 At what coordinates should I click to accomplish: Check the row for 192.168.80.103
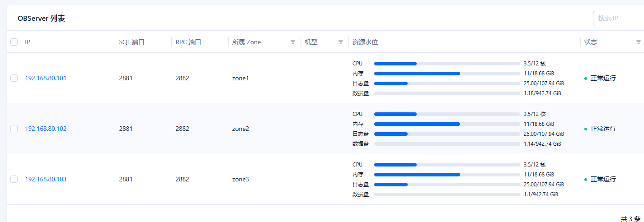tap(14, 179)
